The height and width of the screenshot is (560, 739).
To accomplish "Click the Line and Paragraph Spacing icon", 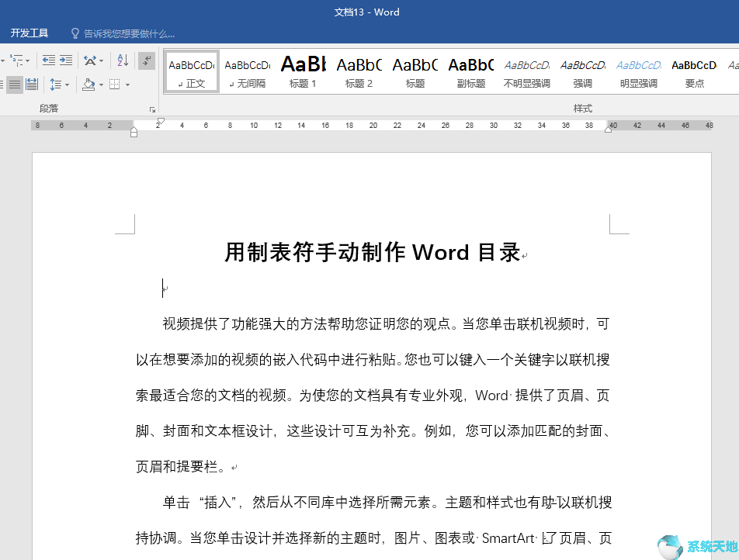I will (x=54, y=85).
